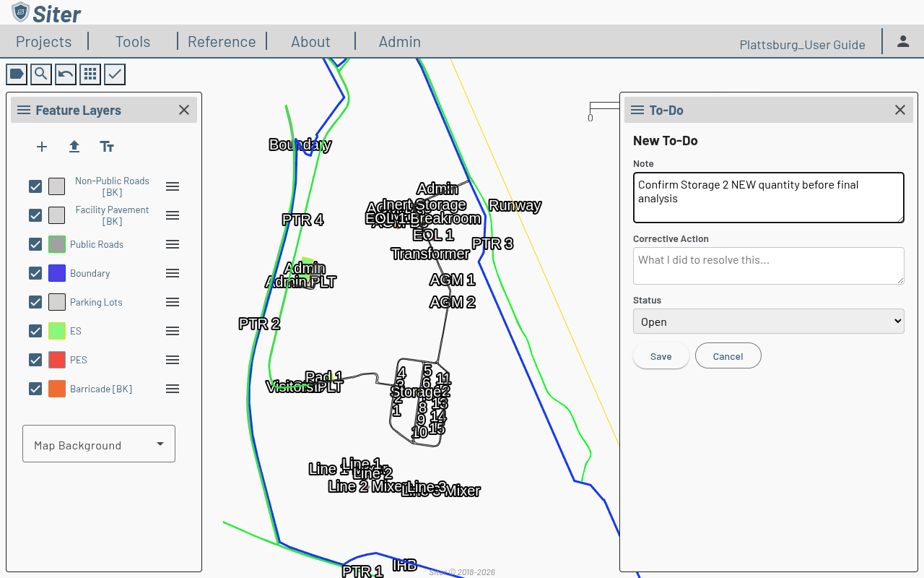This screenshot has width=924, height=578.
Task: Open Facility Pavement layer options handle
Action: (x=173, y=215)
